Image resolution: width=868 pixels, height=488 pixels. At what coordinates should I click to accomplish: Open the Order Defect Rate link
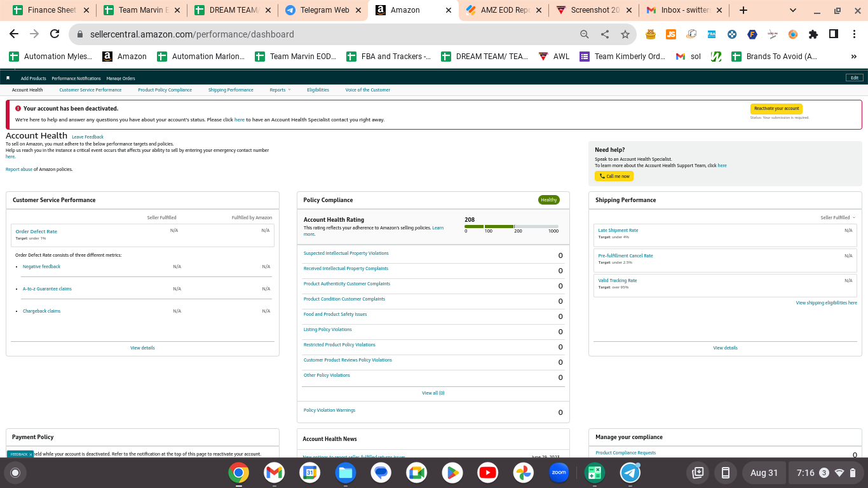(36, 231)
